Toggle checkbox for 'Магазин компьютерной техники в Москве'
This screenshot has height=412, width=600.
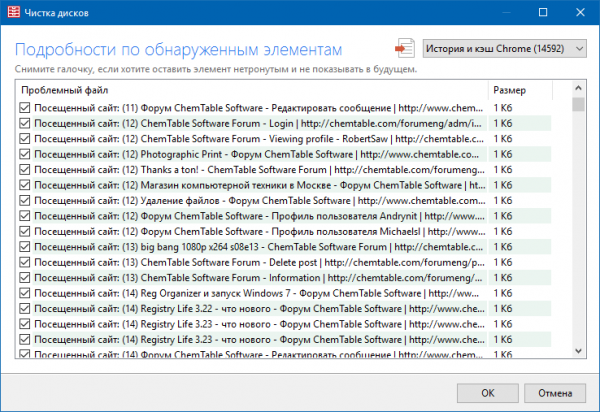click(25, 185)
